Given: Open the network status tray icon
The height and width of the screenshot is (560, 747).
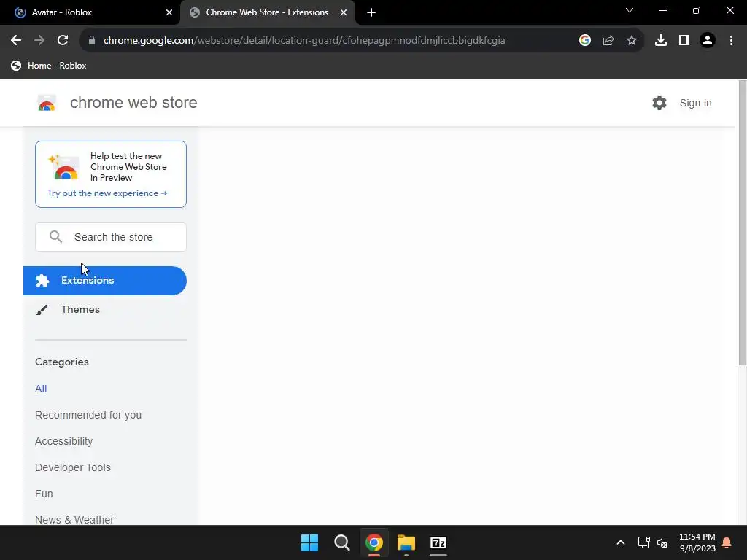Looking at the screenshot, I should [643, 542].
